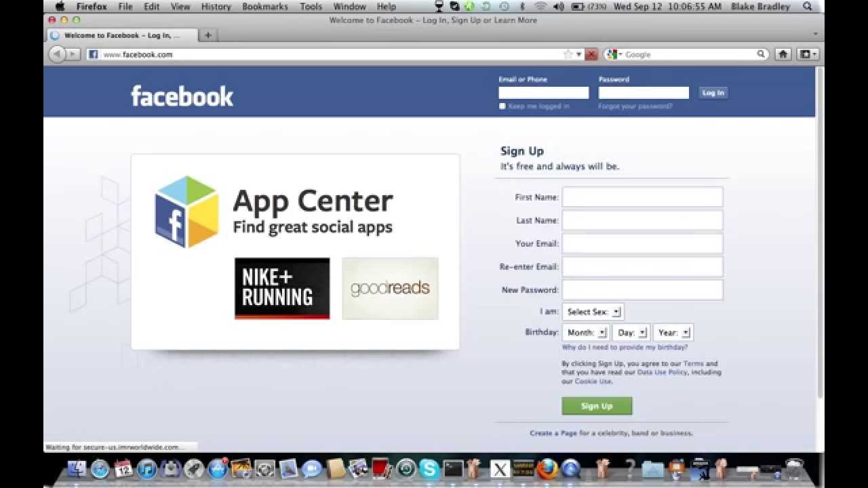Click the Firefox back arrow button
This screenshot has height=488, width=868.
click(x=56, y=54)
